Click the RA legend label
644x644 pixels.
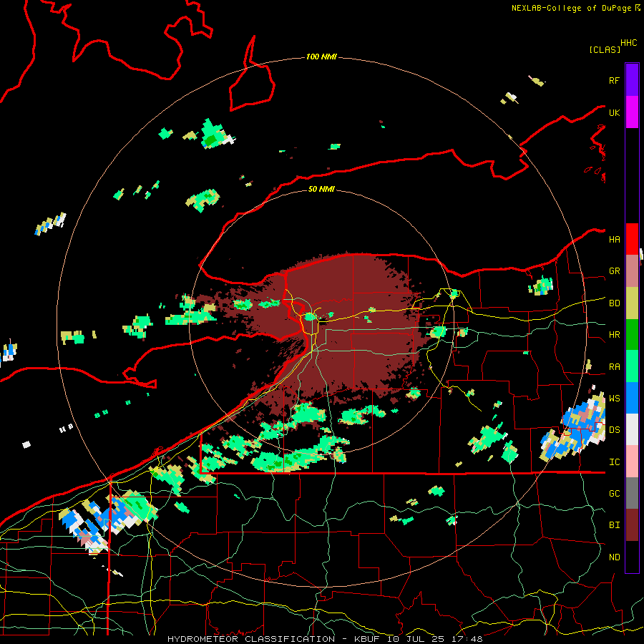pyautogui.click(x=614, y=367)
